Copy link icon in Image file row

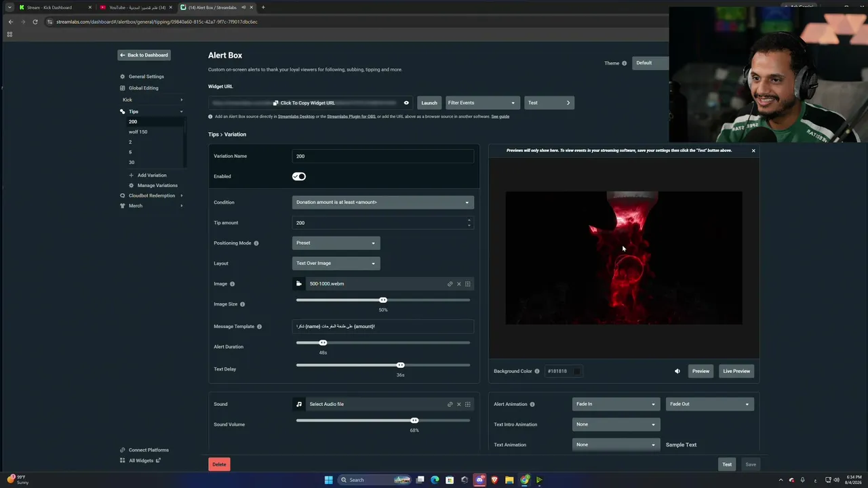tap(450, 284)
